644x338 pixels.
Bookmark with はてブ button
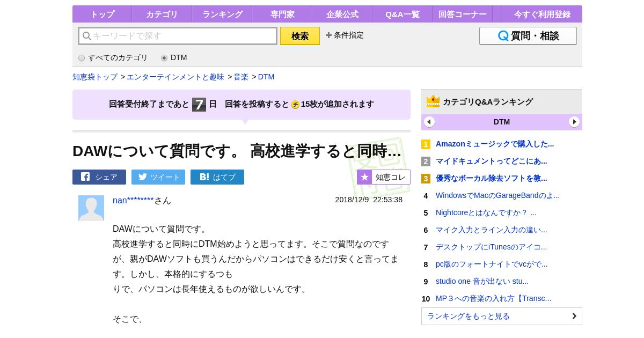pos(217,177)
